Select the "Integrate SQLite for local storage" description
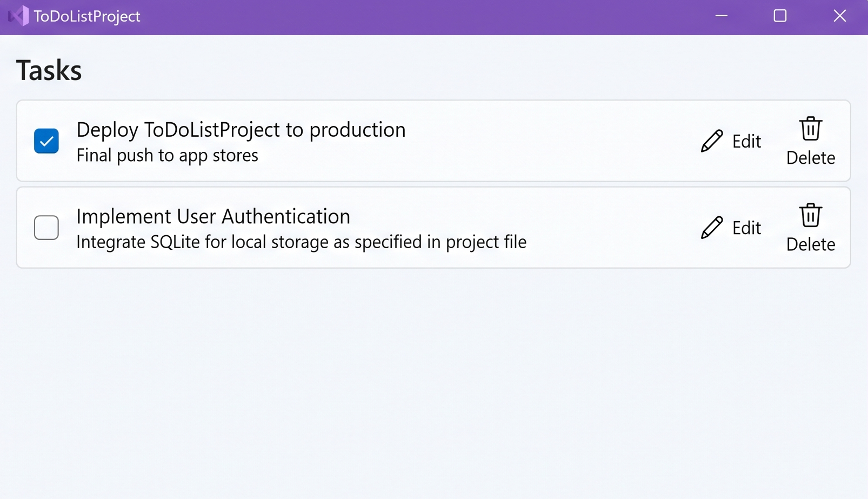The height and width of the screenshot is (499, 868). (x=302, y=242)
